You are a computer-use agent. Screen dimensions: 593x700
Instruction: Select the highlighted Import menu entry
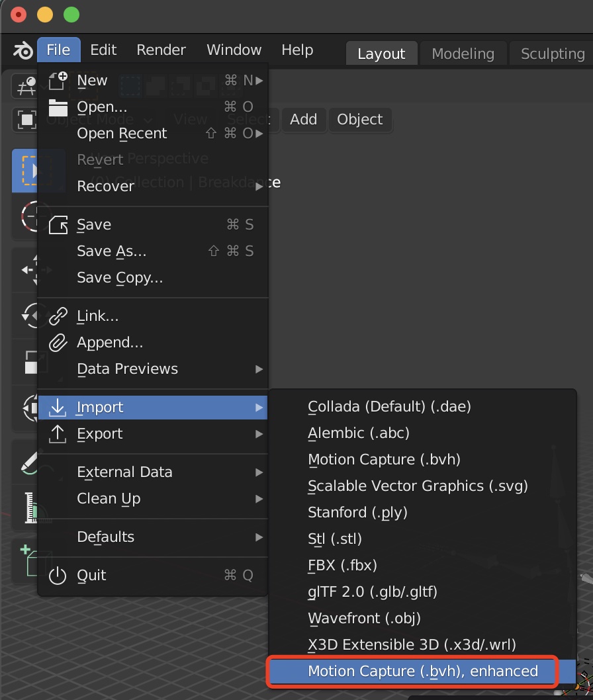tap(153, 407)
